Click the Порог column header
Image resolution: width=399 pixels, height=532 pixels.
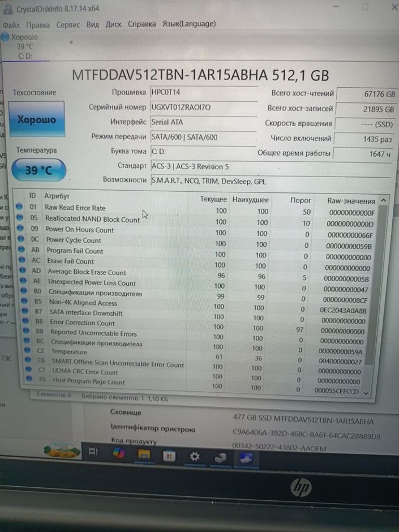(x=301, y=200)
